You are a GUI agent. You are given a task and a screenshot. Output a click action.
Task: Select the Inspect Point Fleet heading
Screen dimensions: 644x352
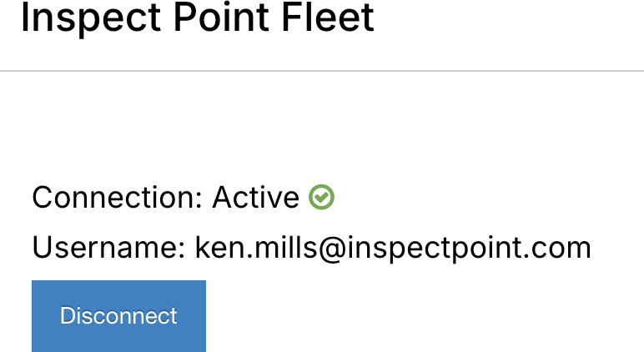click(x=197, y=18)
